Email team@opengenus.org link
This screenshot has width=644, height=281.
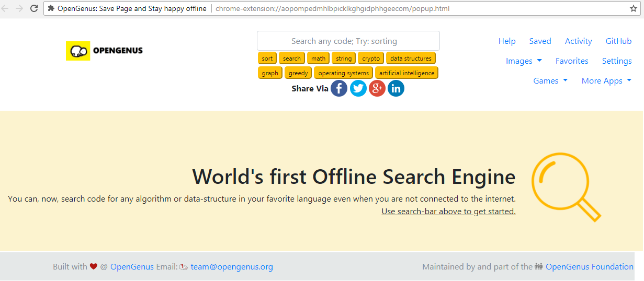tap(232, 267)
